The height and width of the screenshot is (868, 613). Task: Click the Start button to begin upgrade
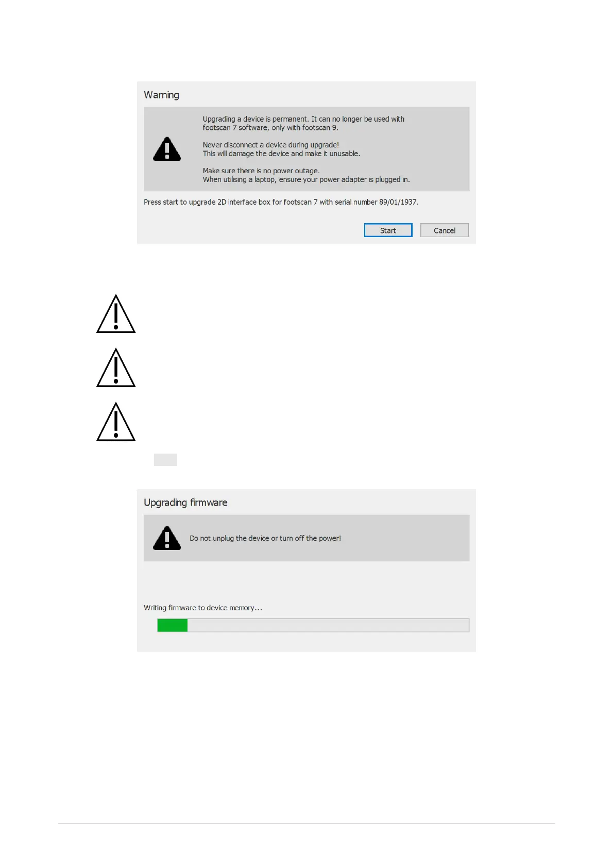[x=388, y=230]
